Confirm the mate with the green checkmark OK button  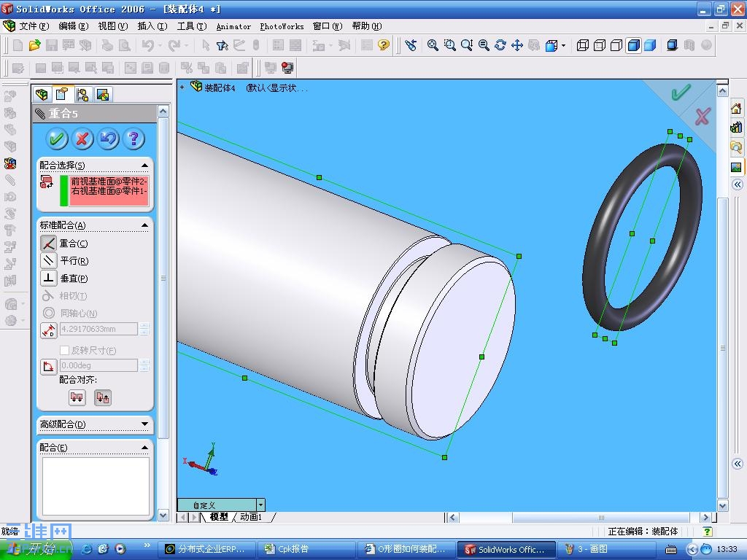[x=57, y=139]
